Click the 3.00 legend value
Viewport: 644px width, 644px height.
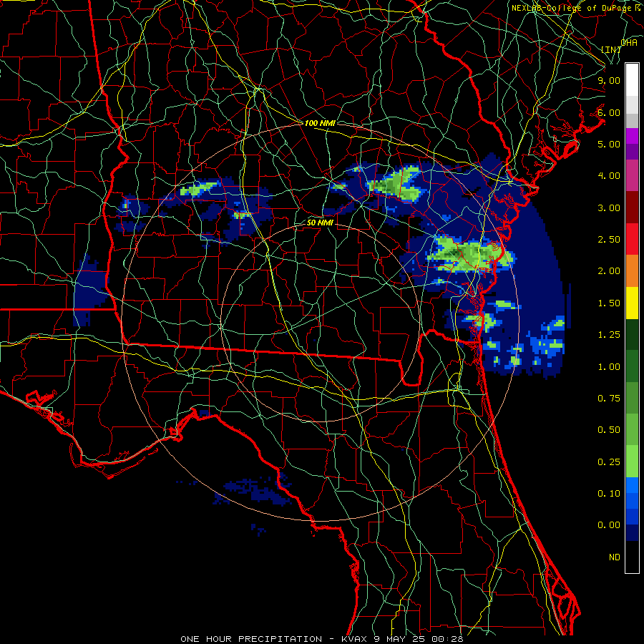[x=609, y=208]
